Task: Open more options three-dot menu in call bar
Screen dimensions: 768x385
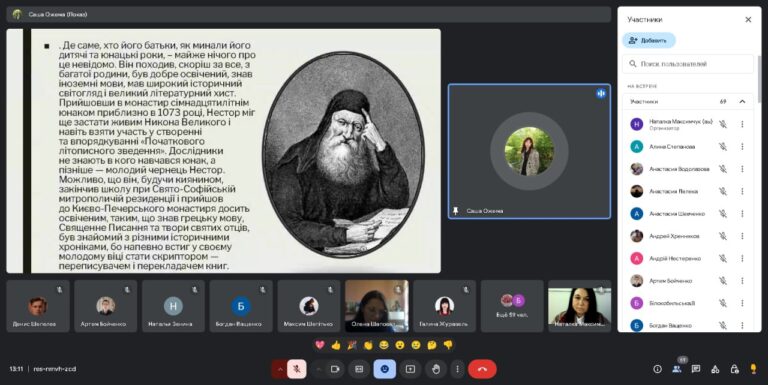Action: (457, 369)
